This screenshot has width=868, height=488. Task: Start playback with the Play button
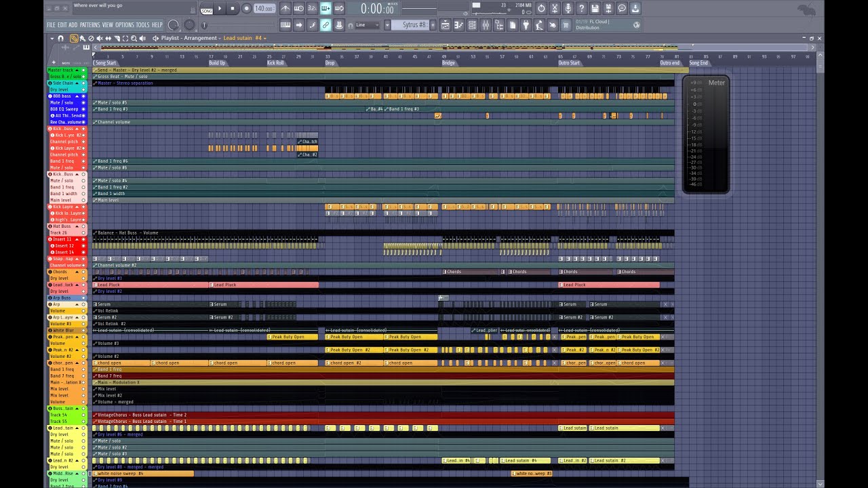pos(219,8)
